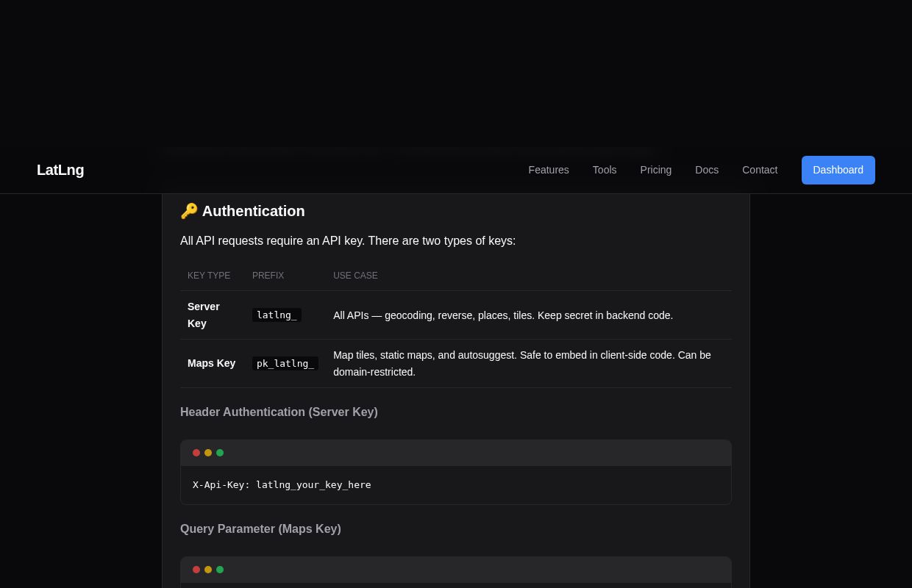Go to the Pricing page
The image size is (912, 588).
[656, 170]
